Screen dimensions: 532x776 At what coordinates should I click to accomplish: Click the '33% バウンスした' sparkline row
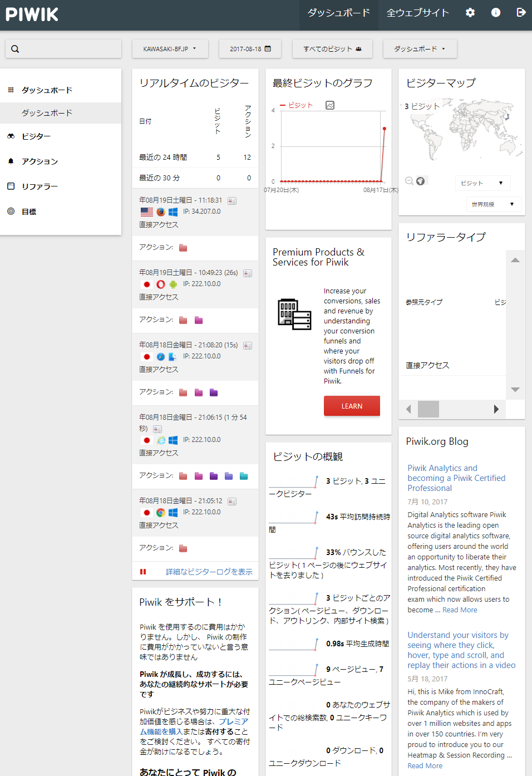pyautogui.click(x=329, y=563)
